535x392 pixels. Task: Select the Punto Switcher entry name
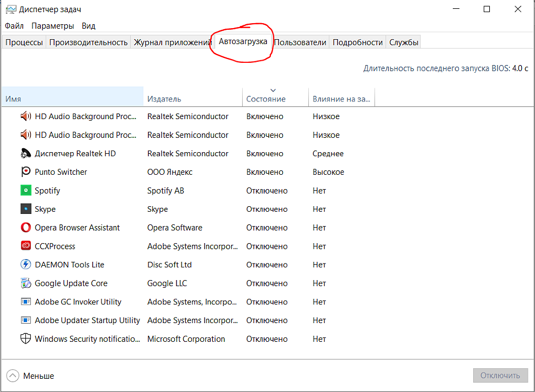(x=61, y=172)
